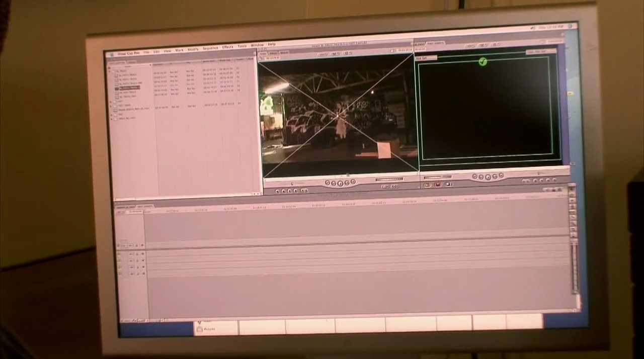
Task: Open the Help menu
Action: click(x=272, y=45)
